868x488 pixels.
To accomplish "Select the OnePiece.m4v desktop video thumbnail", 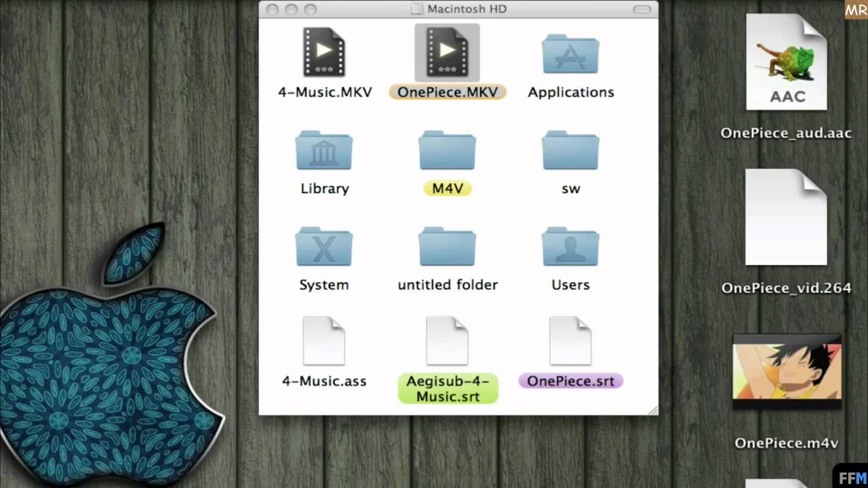I will click(787, 372).
